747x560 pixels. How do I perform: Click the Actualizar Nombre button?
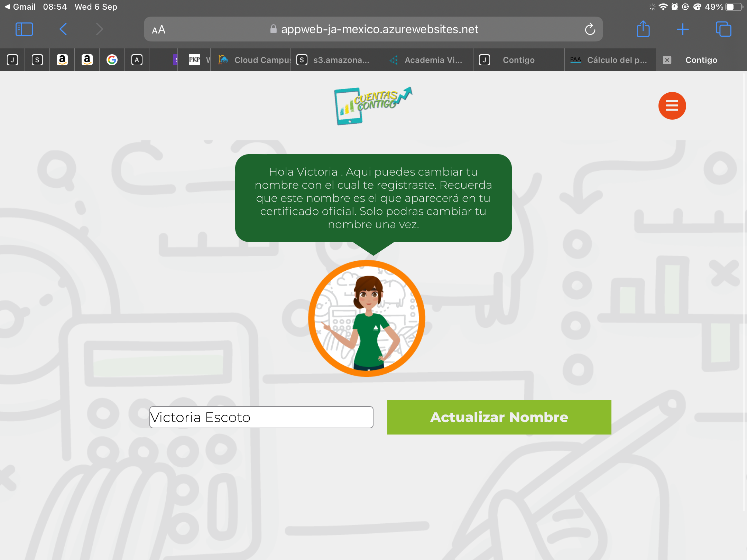(499, 417)
